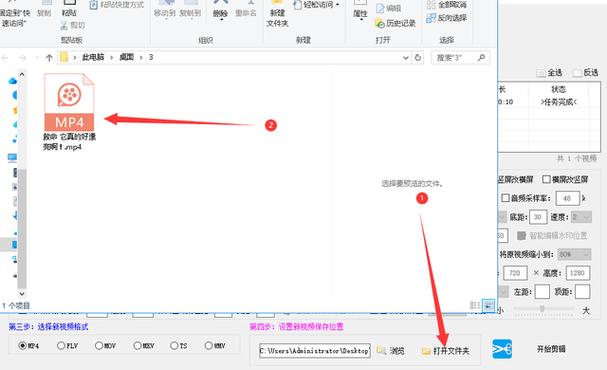Image resolution: width=607 pixels, height=370 pixels.
Task: Select the MP4 format radio button
Action: tap(22, 345)
